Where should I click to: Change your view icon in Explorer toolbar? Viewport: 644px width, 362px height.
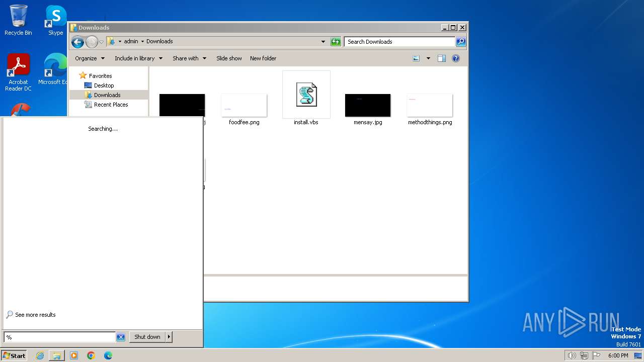click(x=416, y=58)
